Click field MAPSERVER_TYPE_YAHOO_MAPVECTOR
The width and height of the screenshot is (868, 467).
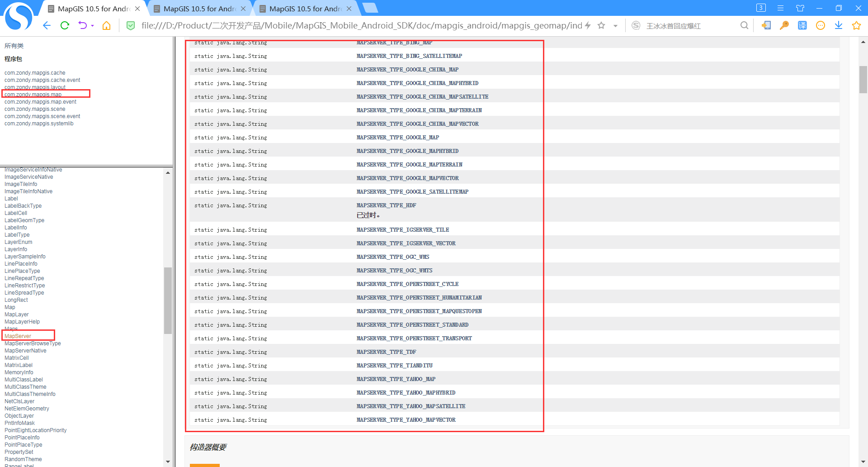406,420
